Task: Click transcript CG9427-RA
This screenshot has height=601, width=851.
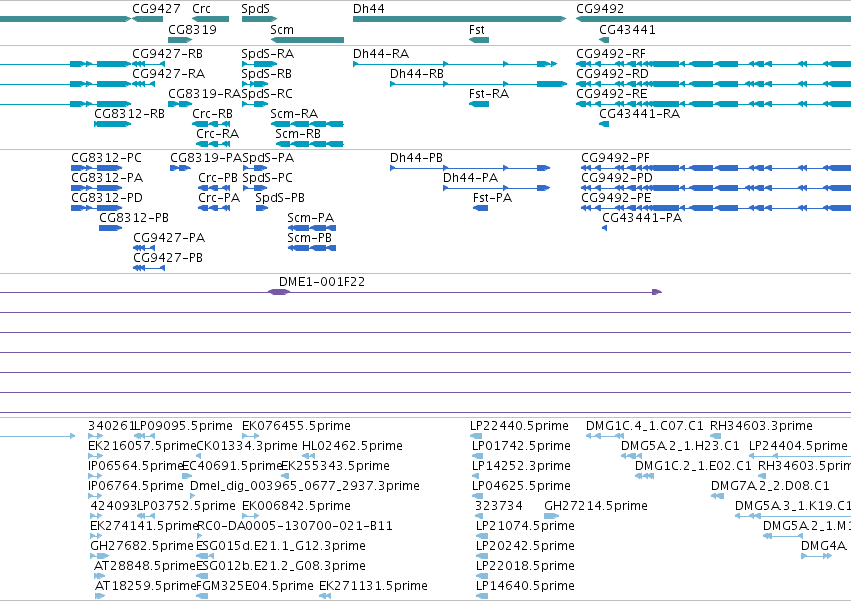Action: 142,84
